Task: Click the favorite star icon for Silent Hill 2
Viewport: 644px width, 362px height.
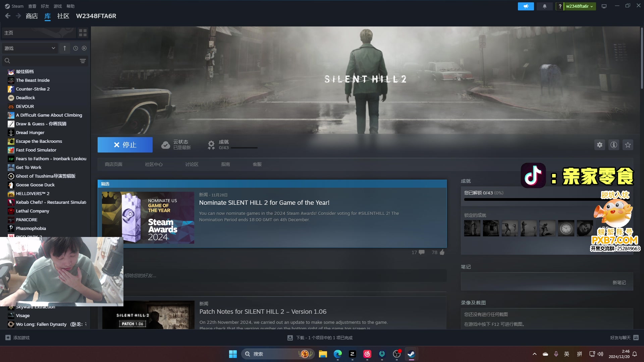Action: pyautogui.click(x=628, y=144)
